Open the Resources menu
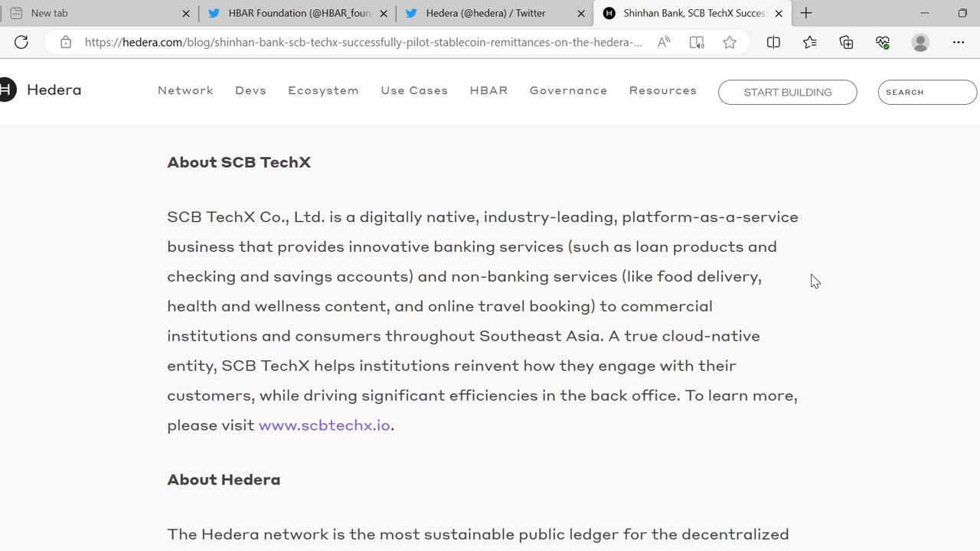Viewport: 980px width, 551px height. pyautogui.click(x=663, y=90)
